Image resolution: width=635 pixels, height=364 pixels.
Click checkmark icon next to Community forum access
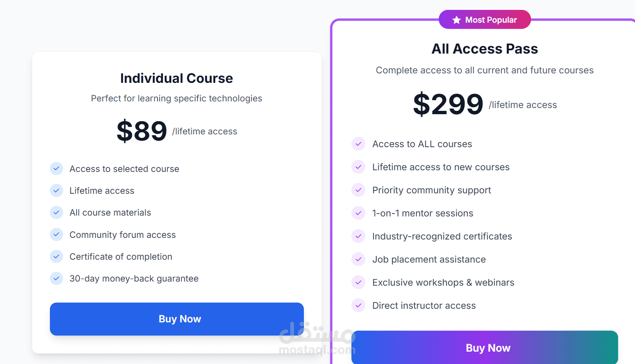click(x=56, y=235)
